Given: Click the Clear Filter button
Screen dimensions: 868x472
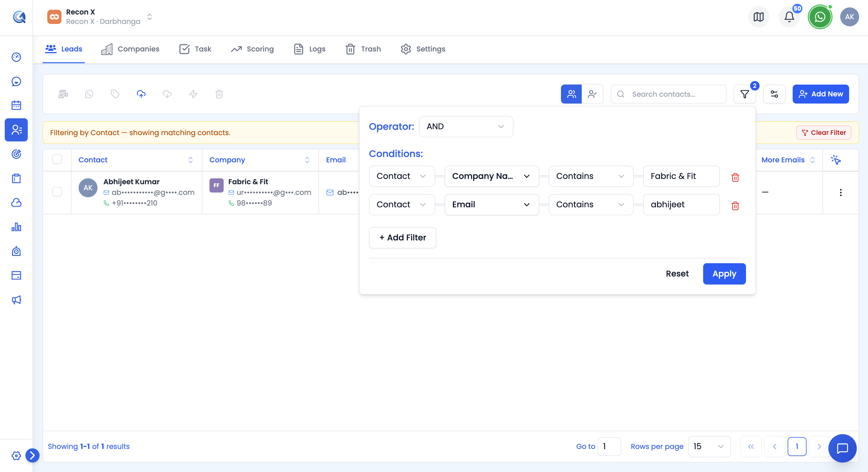Looking at the screenshot, I should pos(823,132).
